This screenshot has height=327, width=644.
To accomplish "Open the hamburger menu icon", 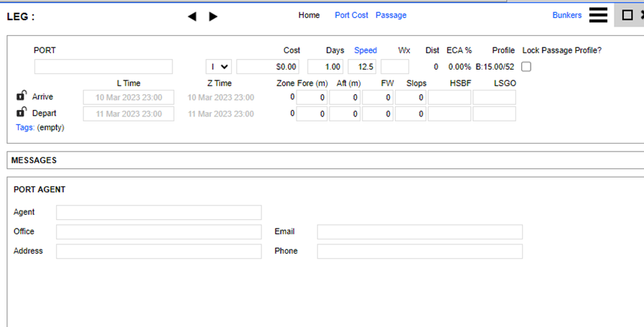I will coord(598,15).
